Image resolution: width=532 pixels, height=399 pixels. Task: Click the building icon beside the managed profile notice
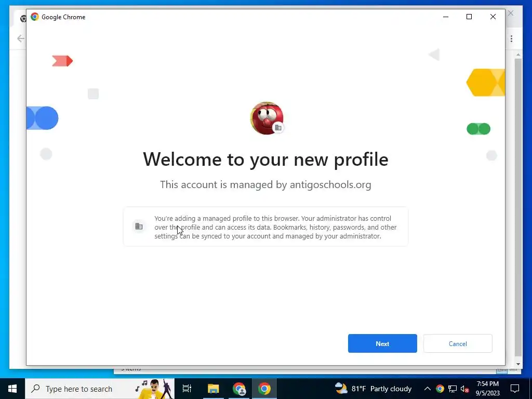[139, 227]
